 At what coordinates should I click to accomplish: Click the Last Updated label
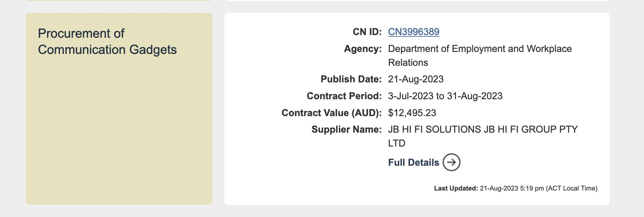click(456, 188)
